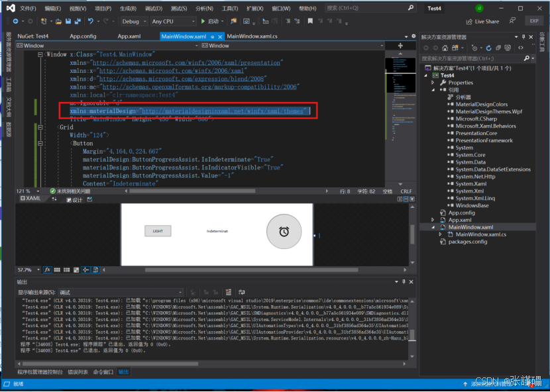Screen dimensions: 550x392
Task: Open the Debug configuration dropdown
Action: pos(131,21)
